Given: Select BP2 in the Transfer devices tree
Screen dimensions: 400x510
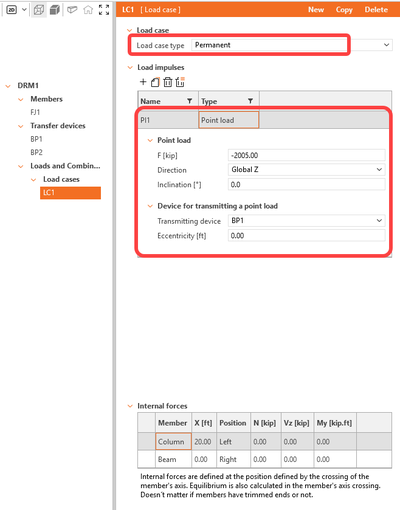Looking at the screenshot, I should click(x=36, y=152).
